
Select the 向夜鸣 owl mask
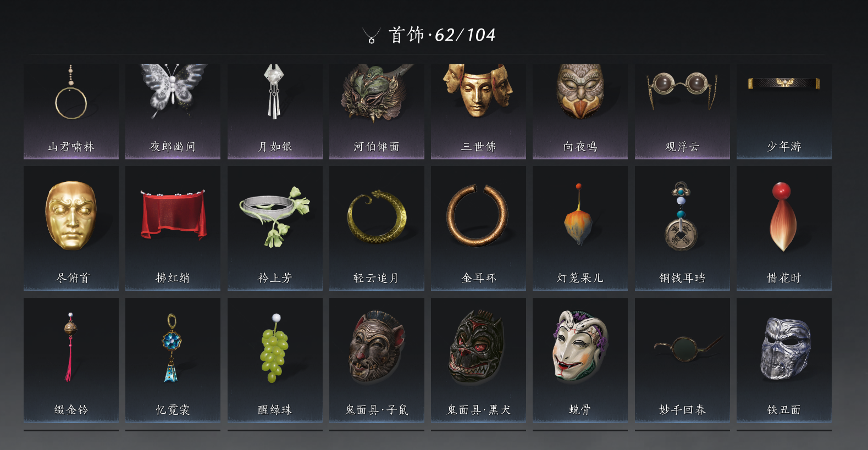click(580, 112)
